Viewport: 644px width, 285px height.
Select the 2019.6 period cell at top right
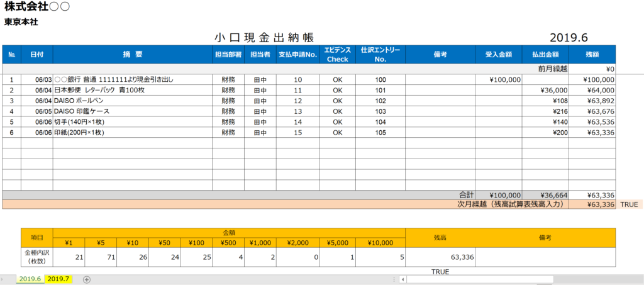(568, 38)
